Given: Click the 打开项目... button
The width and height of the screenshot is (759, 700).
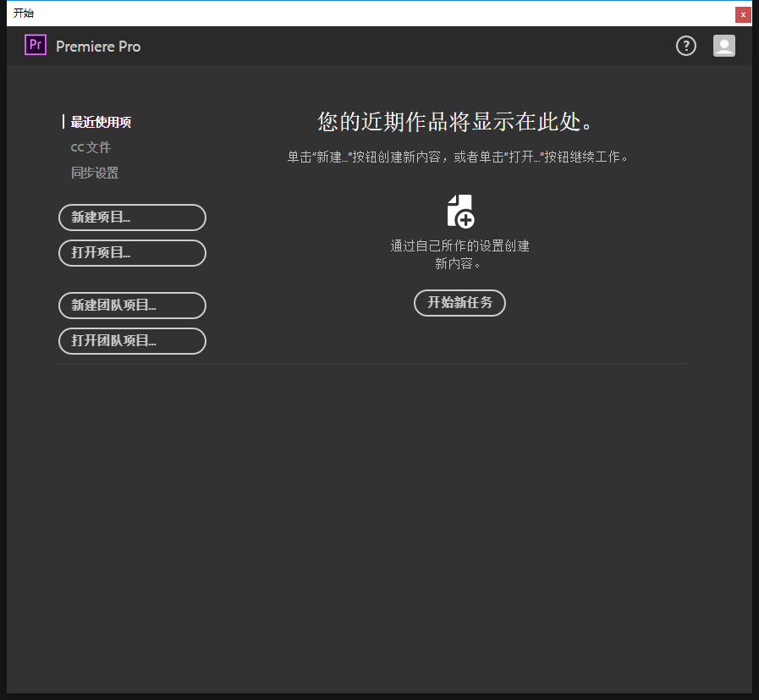Looking at the screenshot, I should [x=132, y=253].
